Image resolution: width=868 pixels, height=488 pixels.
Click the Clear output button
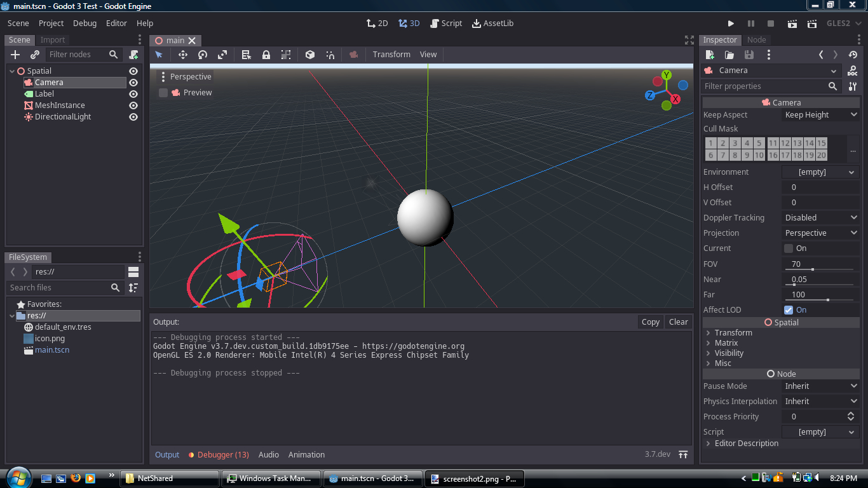tap(678, 322)
